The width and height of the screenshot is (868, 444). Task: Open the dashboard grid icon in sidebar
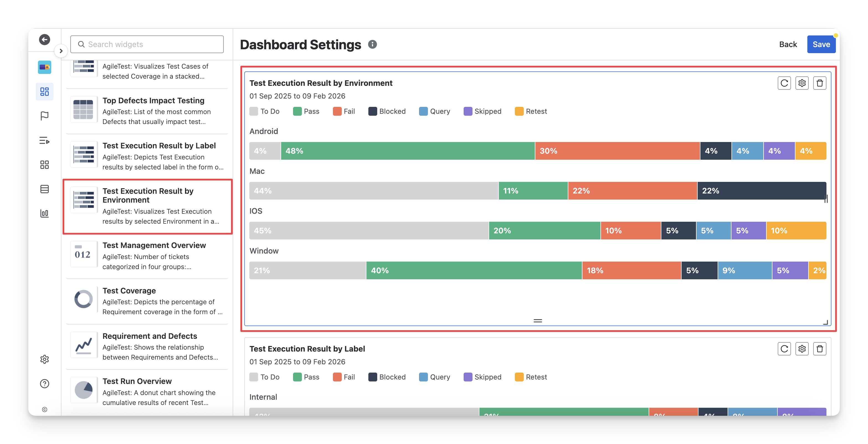(x=45, y=92)
